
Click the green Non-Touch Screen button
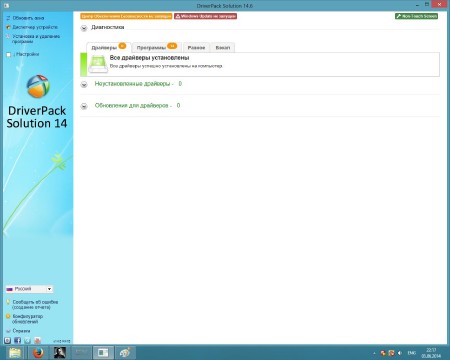[416, 16]
